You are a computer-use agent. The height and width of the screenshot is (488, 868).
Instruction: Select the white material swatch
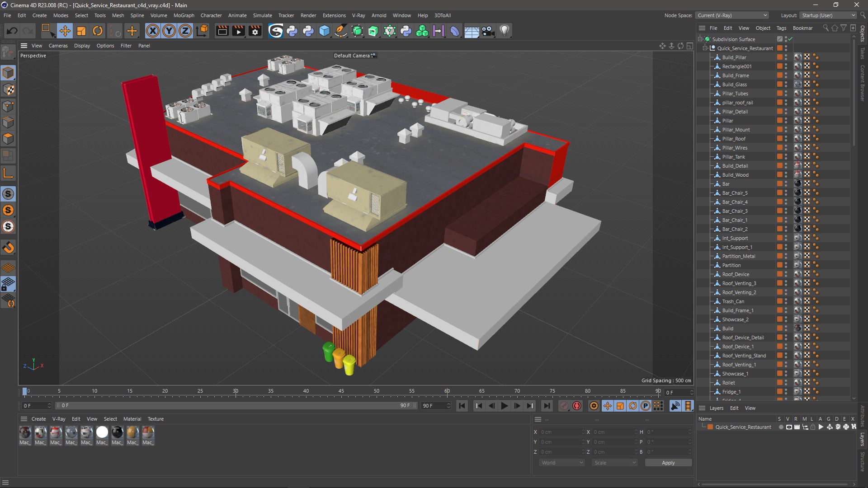tap(102, 432)
